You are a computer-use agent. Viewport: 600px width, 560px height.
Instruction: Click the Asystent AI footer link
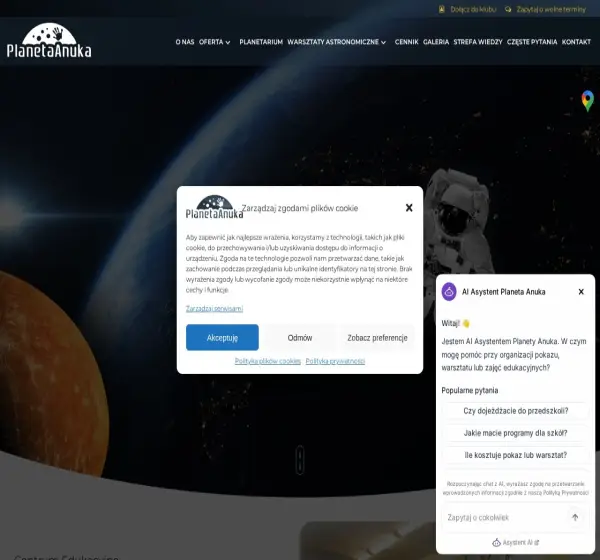(515, 542)
